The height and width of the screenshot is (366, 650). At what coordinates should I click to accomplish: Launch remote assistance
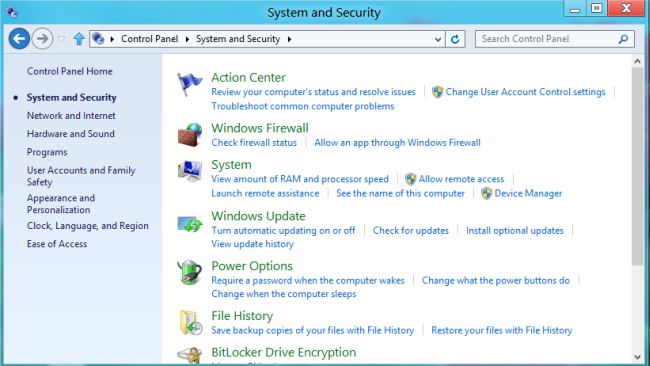tap(265, 194)
